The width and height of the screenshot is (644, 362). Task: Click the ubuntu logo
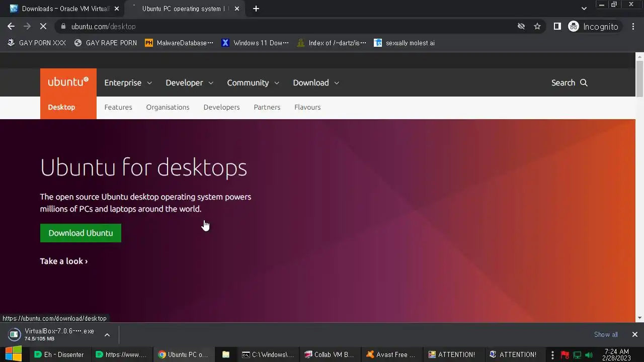pos(68,82)
